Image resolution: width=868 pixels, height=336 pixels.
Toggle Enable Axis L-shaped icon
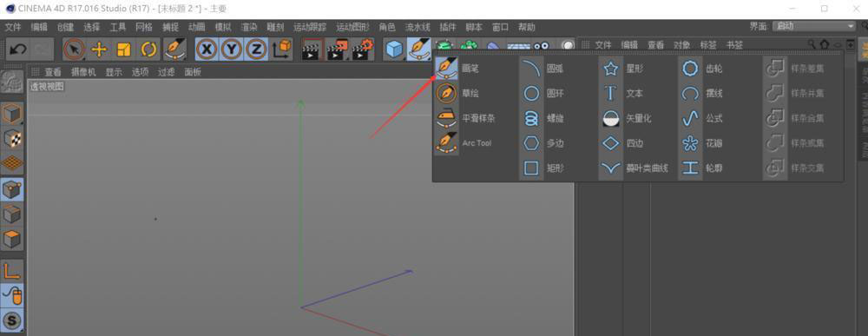[12, 270]
